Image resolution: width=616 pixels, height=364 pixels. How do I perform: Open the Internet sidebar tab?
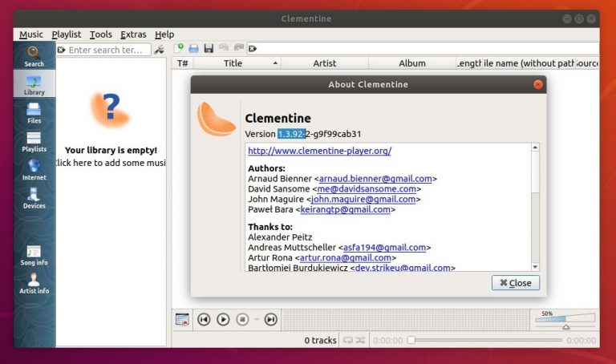click(x=34, y=170)
